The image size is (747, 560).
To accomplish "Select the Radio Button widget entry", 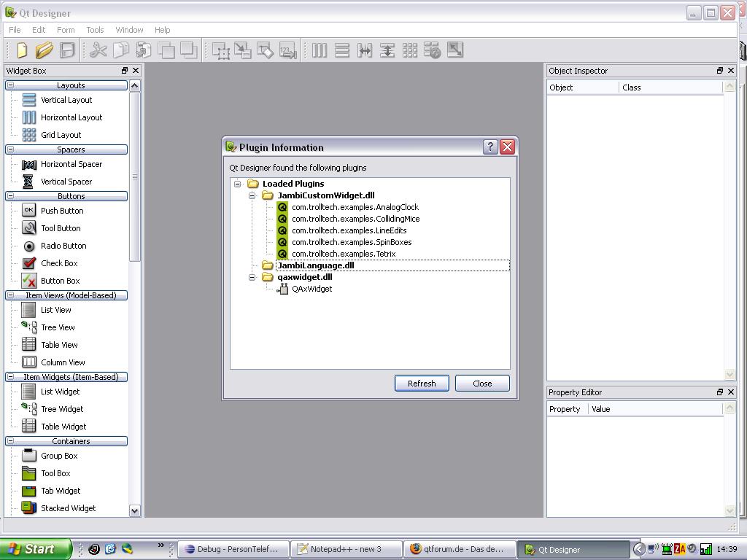I will coord(63,246).
